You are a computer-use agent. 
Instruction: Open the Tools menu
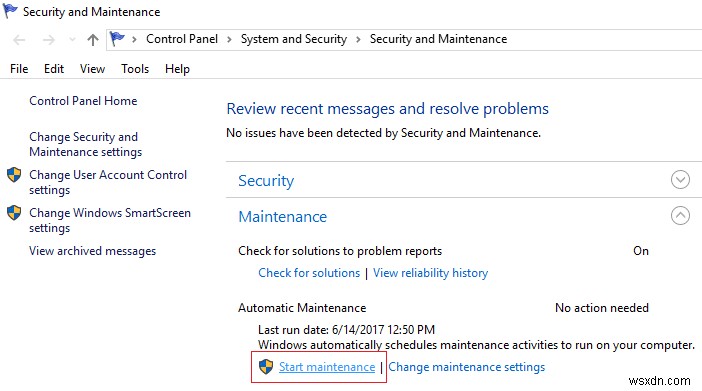135,69
